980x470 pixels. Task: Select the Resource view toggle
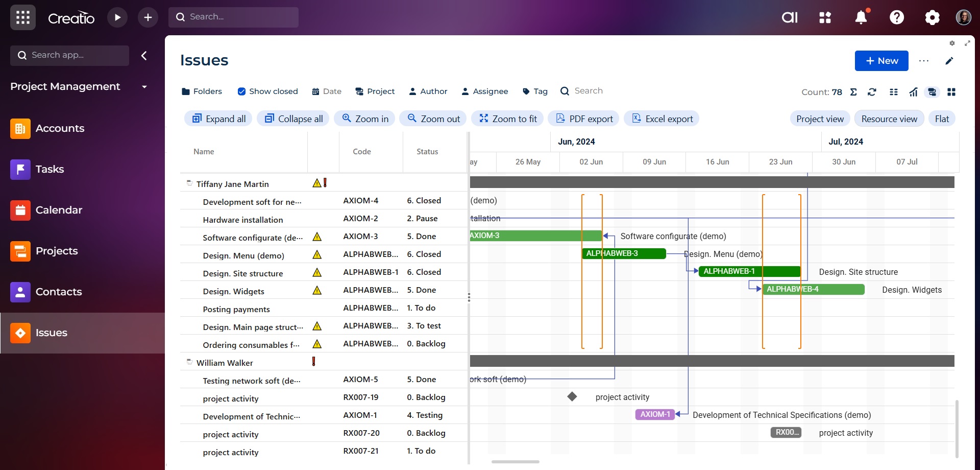click(x=889, y=119)
